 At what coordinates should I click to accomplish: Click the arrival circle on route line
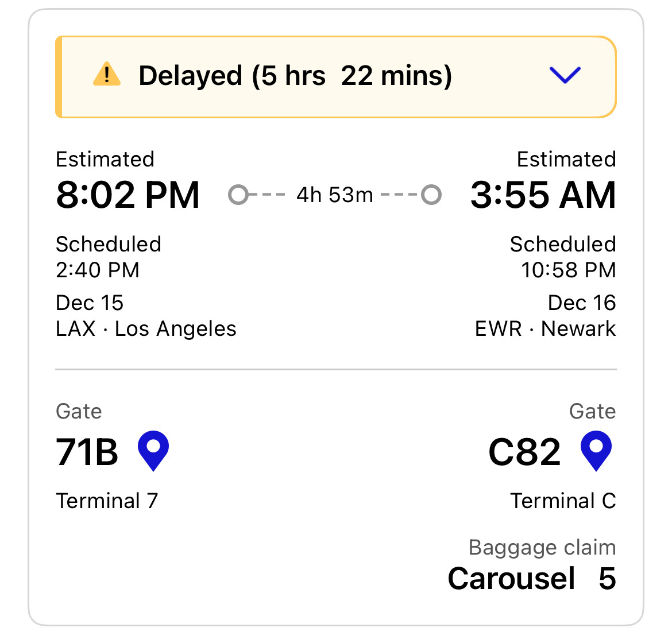431,195
